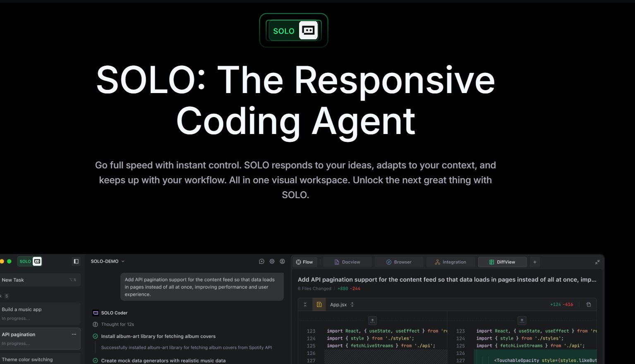Copy App.jsx diff using copy icon

[589, 304]
